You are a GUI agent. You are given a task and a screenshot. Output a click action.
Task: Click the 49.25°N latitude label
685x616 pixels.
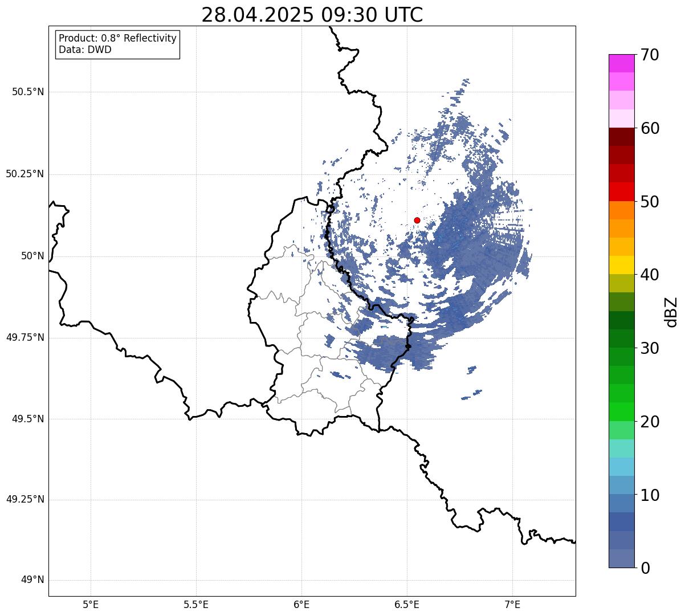25,500
